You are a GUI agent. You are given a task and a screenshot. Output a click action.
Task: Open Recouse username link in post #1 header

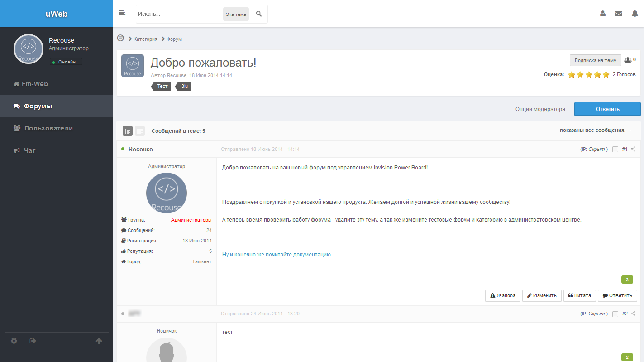click(x=141, y=149)
